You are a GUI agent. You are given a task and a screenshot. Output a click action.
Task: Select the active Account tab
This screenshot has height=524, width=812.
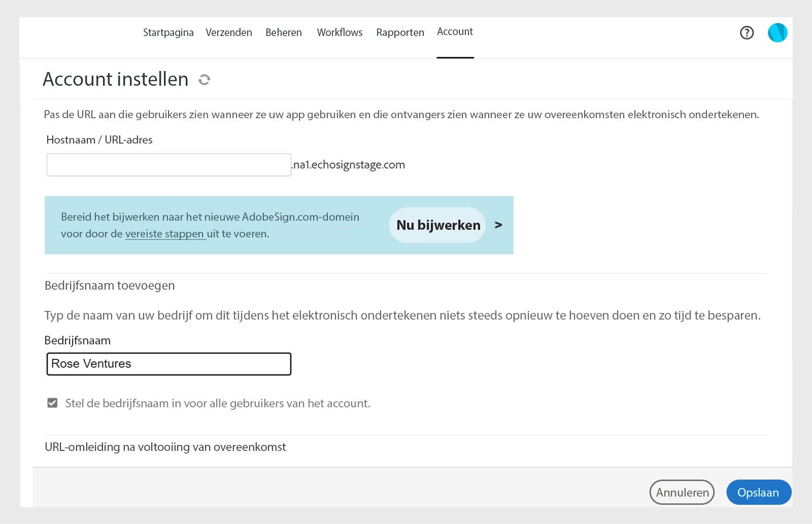(x=455, y=31)
